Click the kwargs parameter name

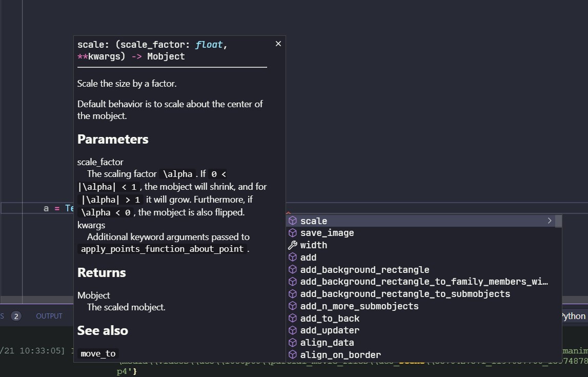click(x=91, y=225)
